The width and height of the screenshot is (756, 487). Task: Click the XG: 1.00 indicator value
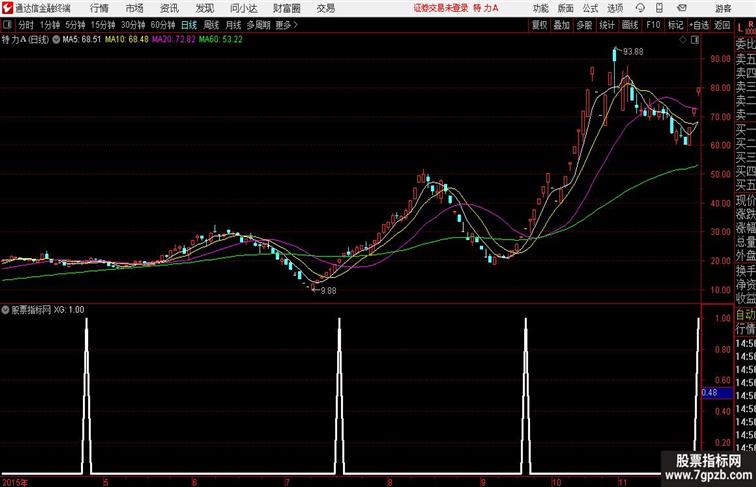[x=69, y=310]
